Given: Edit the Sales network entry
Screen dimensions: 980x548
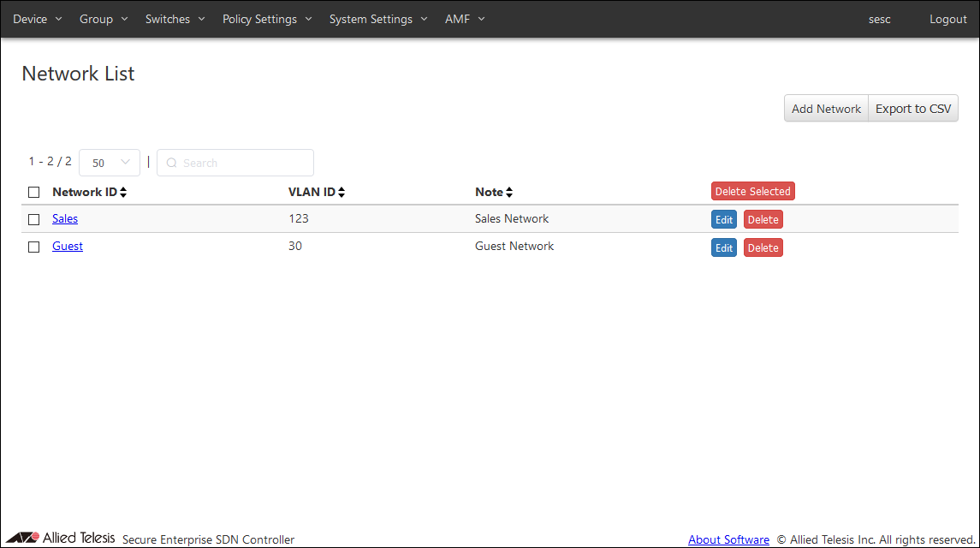Looking at the screenshot, I should tap(724, 220).
